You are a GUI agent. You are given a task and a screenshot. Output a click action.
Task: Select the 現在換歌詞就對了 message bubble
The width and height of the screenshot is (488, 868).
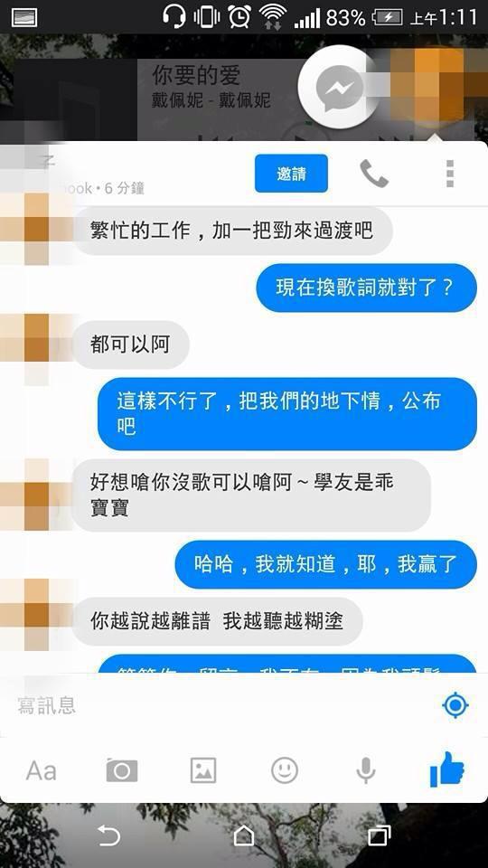[366, 288]
